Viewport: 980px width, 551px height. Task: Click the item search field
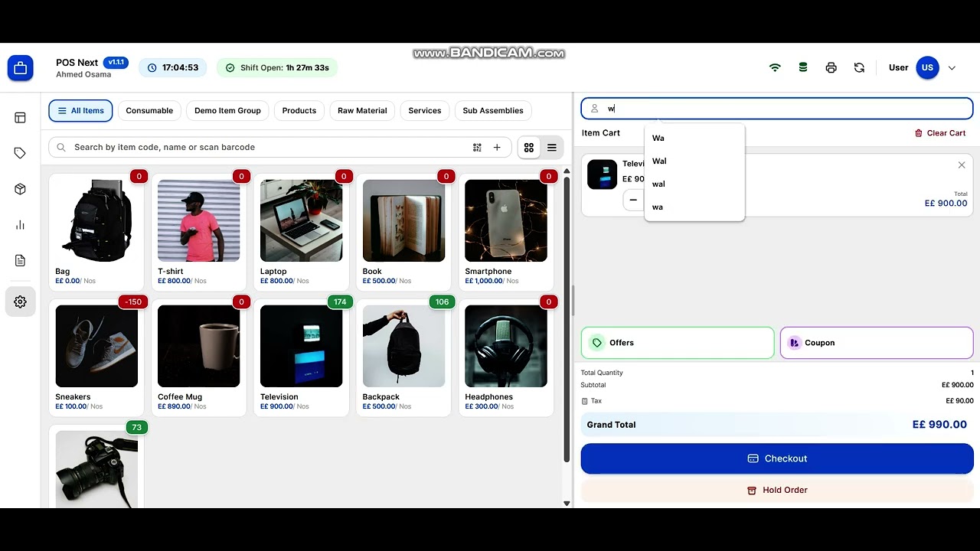tap(279, 147)
